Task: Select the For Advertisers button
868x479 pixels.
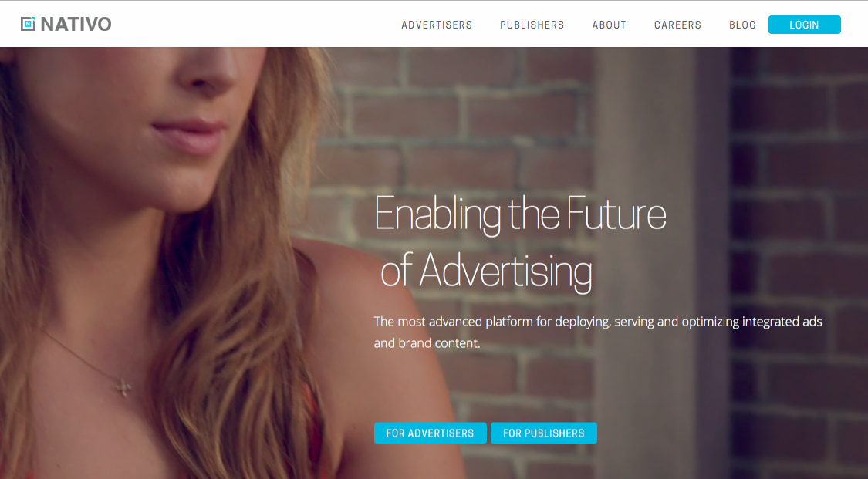Action: pyautogui.click(x=430, y=433)
